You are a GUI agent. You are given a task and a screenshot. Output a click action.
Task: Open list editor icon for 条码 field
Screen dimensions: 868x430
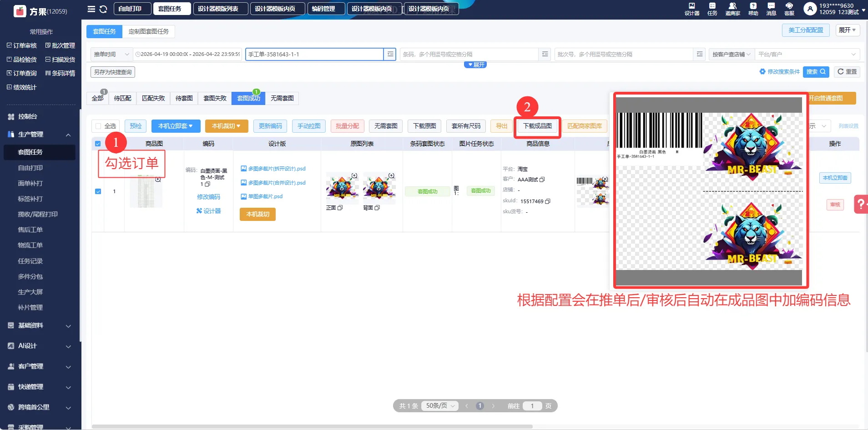click(545, 54)
